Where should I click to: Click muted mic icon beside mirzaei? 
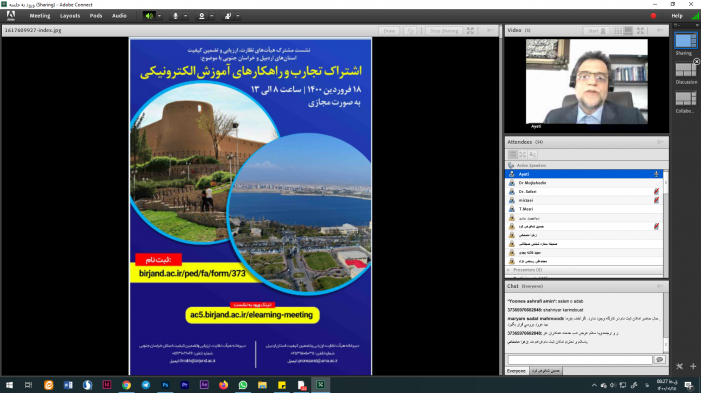pyautogui.click(x=656, y=200)
